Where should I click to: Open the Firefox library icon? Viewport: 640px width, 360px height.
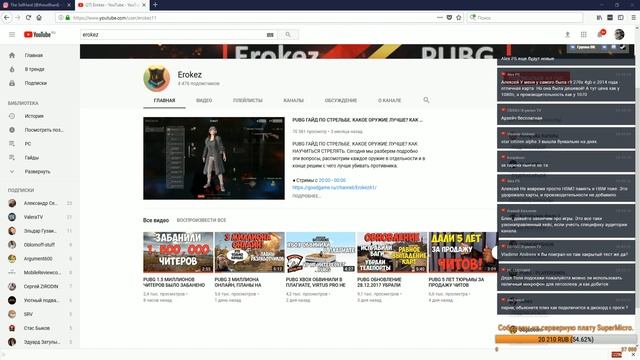click(599, 18)
